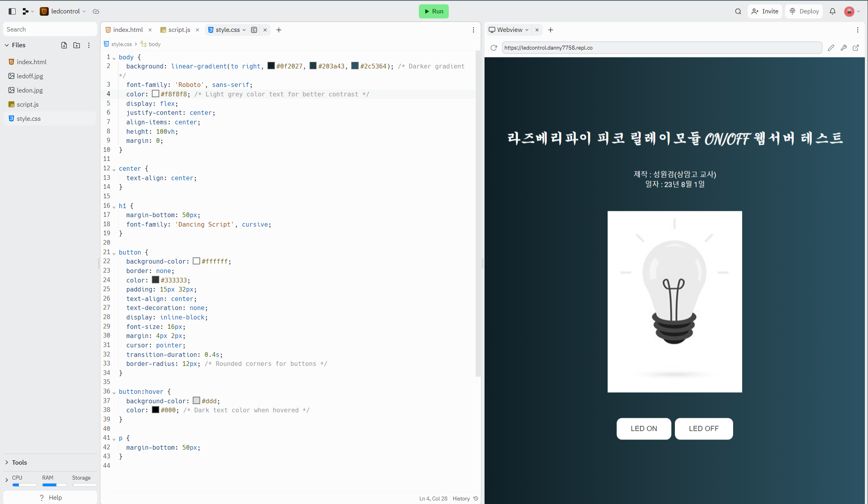Toggle the sidebar panel icon
Viewport: 868px width, 504px height.
click(12, 11)
